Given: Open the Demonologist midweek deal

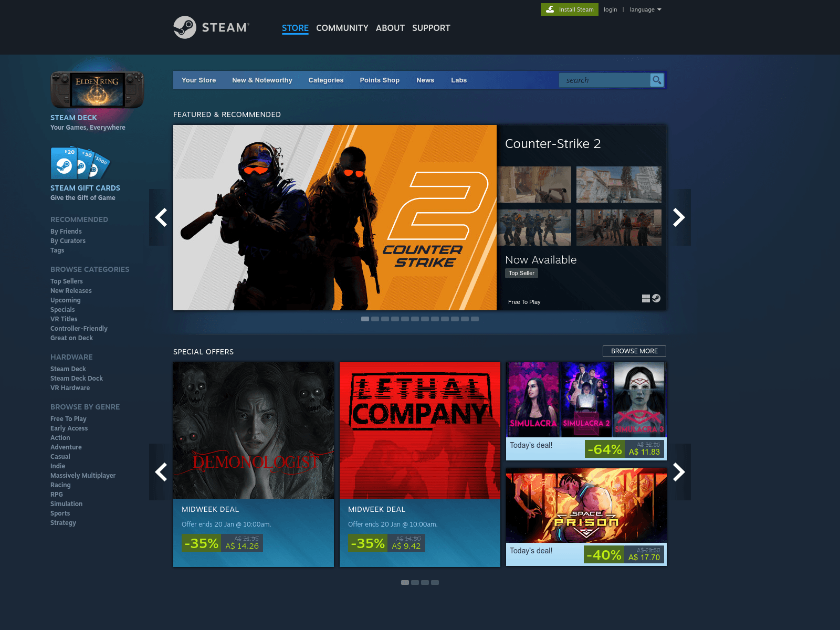Looking at the screenshot, I should click(x=254, y=465).
